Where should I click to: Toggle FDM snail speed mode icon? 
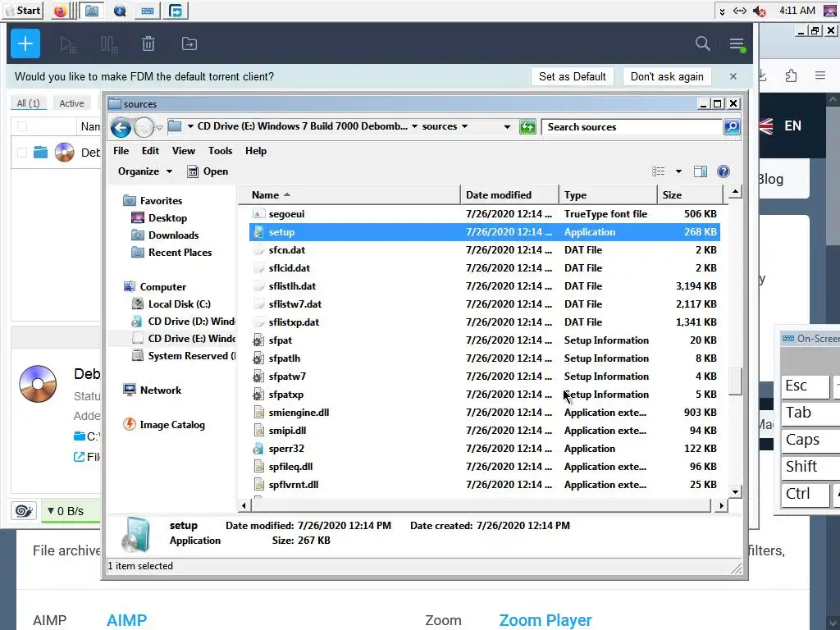[x=24, y=510]
